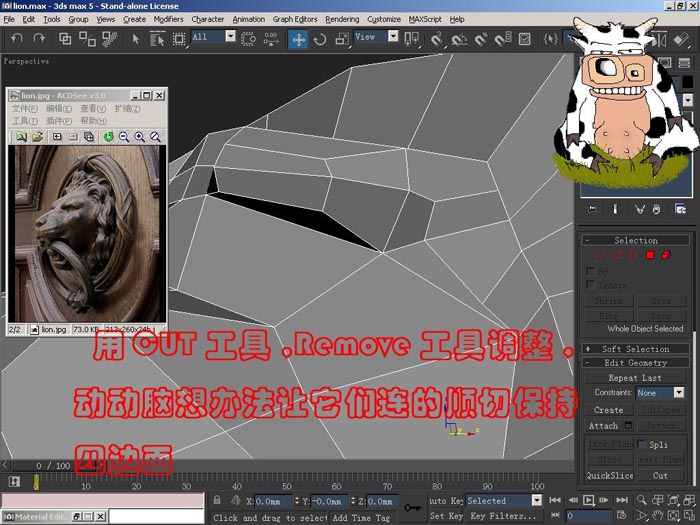Toggle the 3D Snap magnet icon
The image size is (700, 525).
click(436, 39)
